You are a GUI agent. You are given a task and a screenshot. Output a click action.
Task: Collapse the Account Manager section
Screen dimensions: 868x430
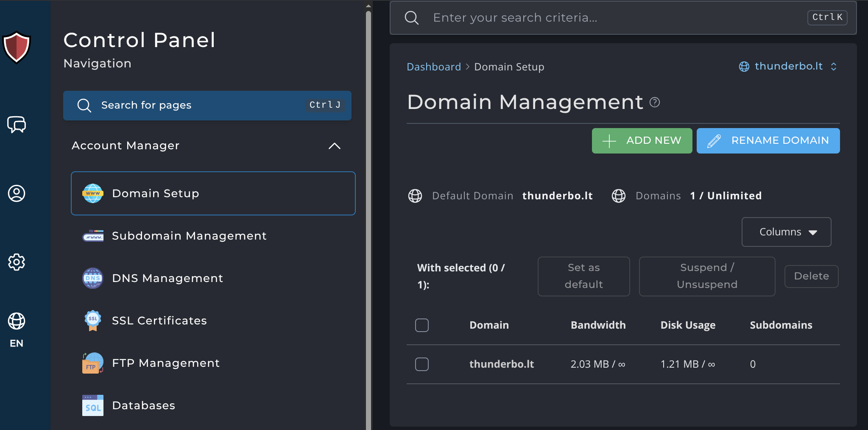pyautogui.click(x=334, y=146)
